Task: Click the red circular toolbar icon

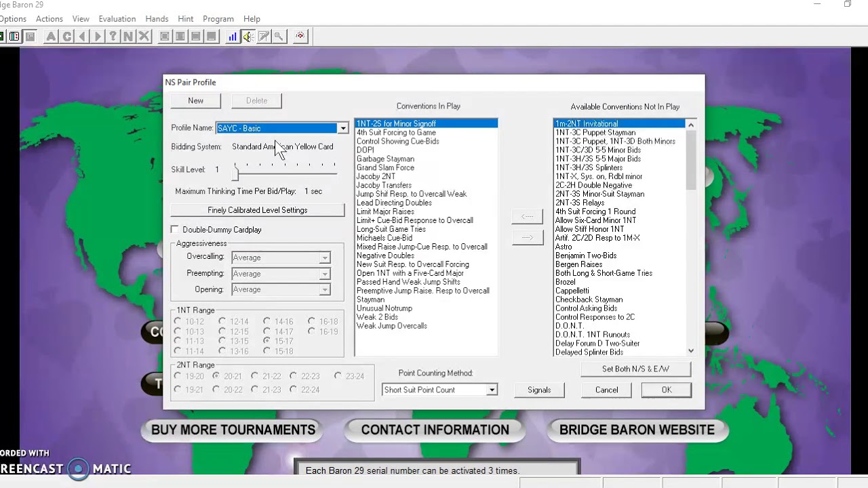Action: [300, 37]
